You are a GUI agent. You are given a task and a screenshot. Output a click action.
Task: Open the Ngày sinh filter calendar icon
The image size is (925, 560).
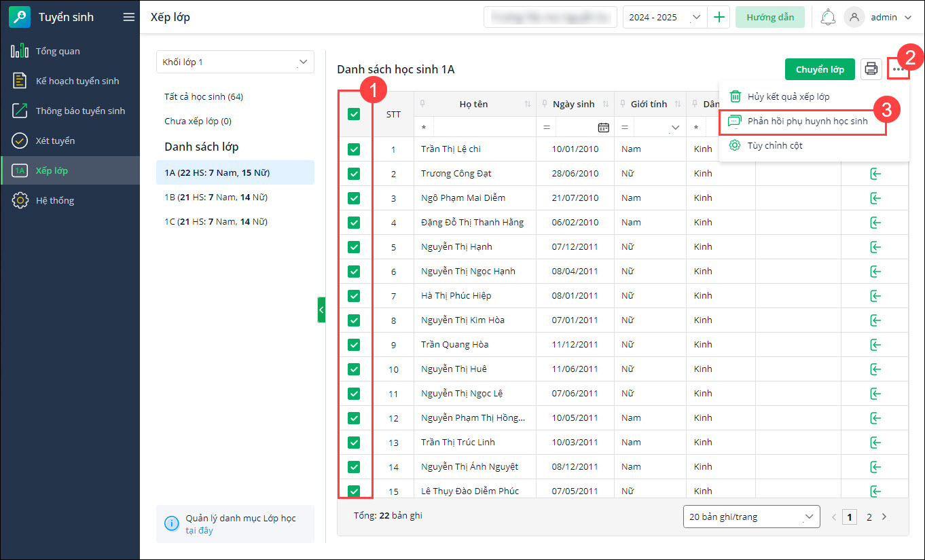603,127
